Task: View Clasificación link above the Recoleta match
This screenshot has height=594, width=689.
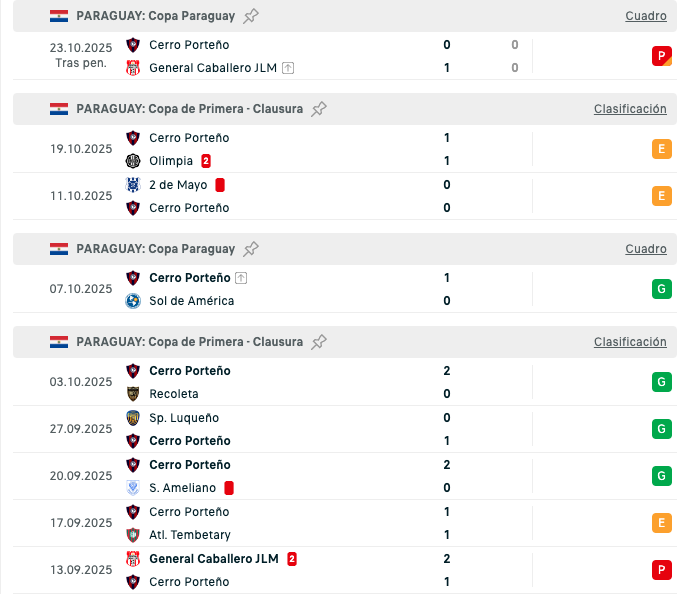Action: (x=630, y=342)
